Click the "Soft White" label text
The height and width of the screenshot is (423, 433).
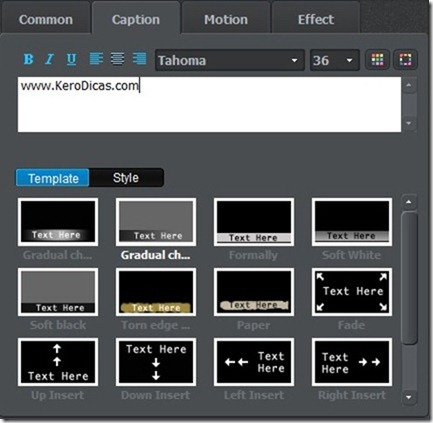(351, 255)
